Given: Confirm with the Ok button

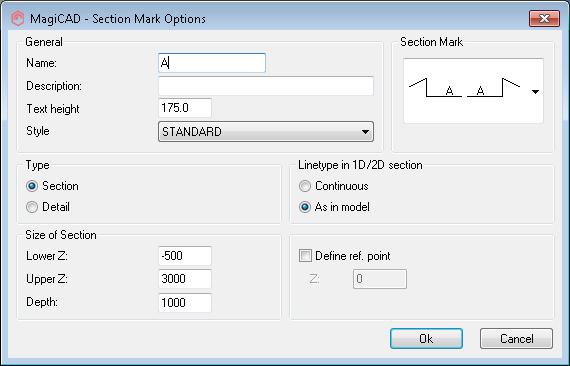Looking at the screenshot, I should 426,339.
